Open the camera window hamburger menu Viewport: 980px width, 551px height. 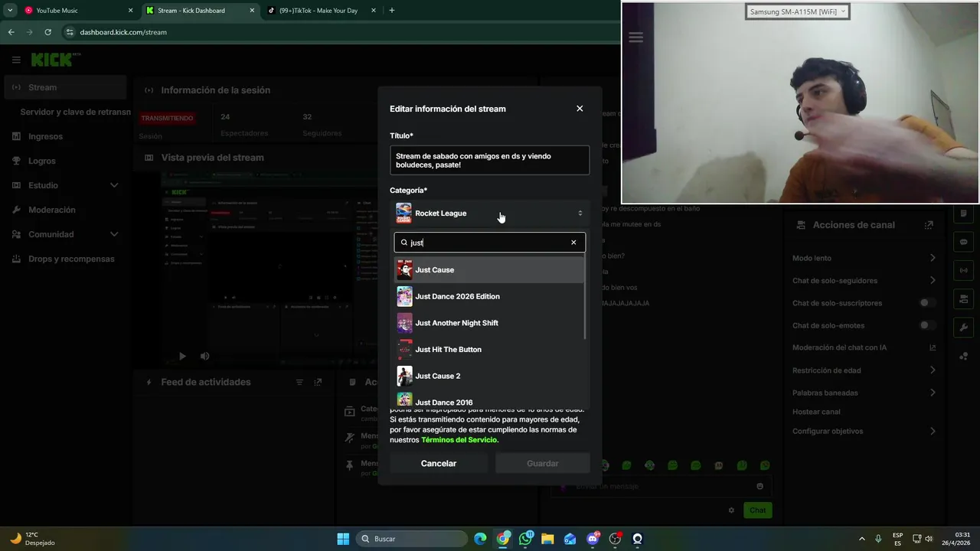[x=635, y=37]
